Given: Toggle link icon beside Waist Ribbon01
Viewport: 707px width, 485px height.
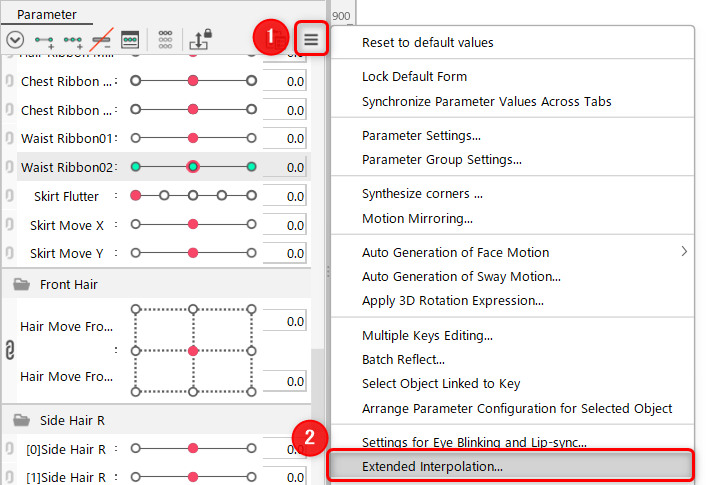Looking at the screenshot, I should pyautogui.click(x=9, y=138).
